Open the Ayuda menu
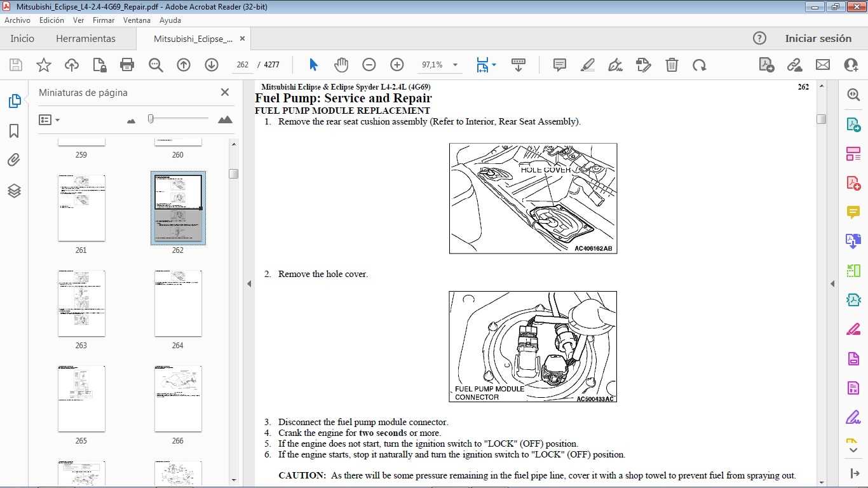 [x=170, y=20]
